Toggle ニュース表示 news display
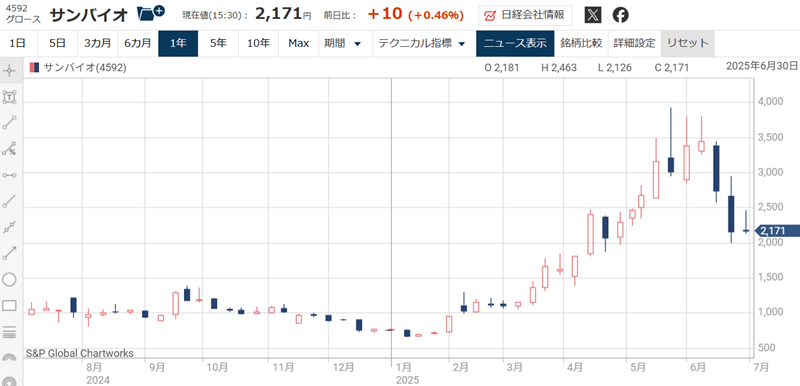The height and width of the screenshot is (386, 800). [515, 43]
